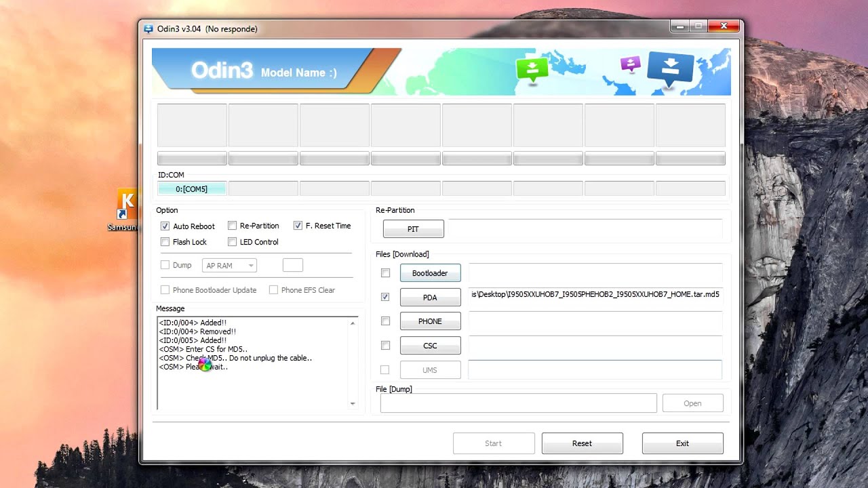Click the purple download bubble in banner
Image resolution: width=868 pixels, height=488 pixels.
631,64
